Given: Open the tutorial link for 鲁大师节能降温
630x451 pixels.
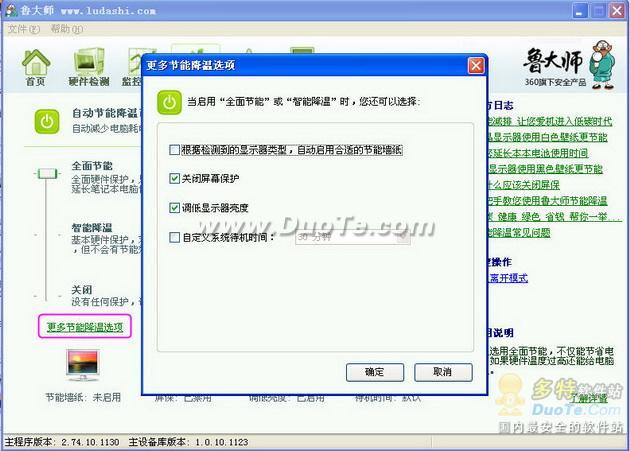Looking at the screenshot, I should (547, 201).
